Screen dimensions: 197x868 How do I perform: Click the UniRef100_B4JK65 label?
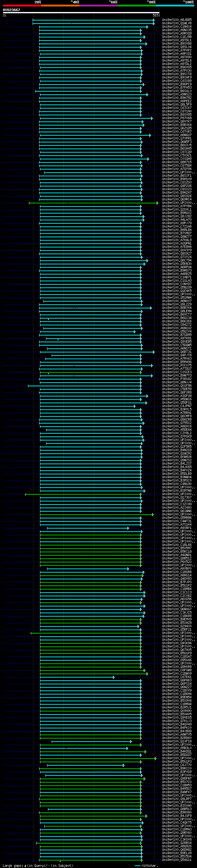[x=177, y=467]
